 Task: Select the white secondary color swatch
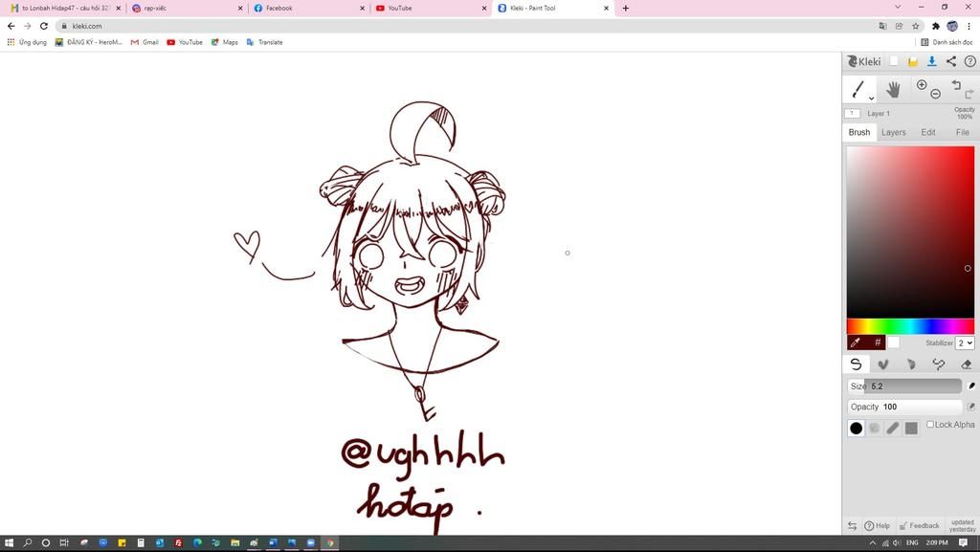pos(894,342)
